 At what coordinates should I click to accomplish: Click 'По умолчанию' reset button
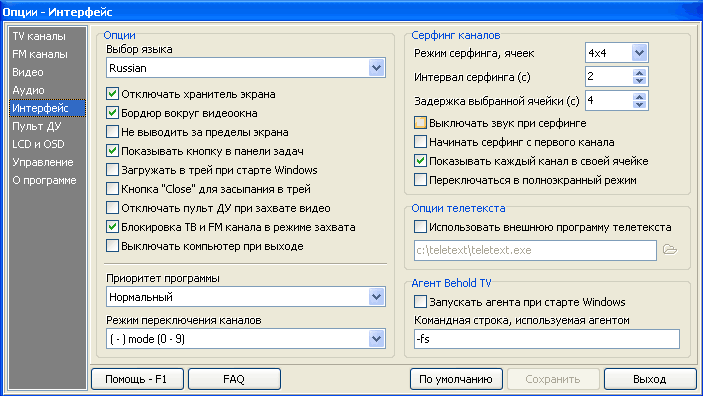pos(456,379)
